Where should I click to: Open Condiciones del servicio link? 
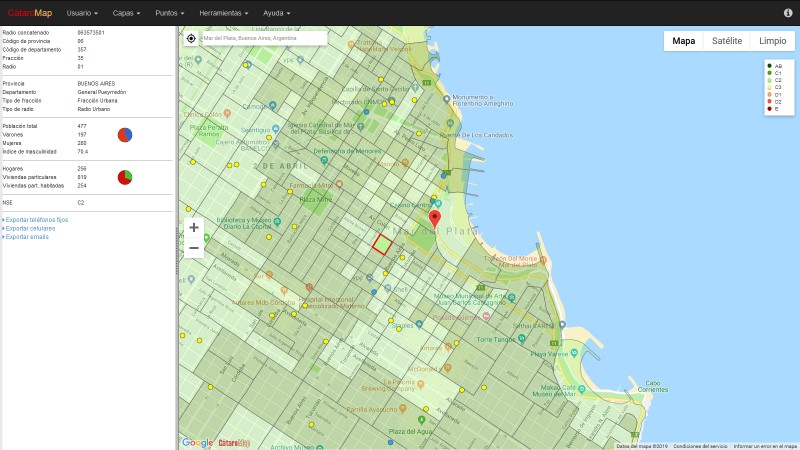point(700,446)
